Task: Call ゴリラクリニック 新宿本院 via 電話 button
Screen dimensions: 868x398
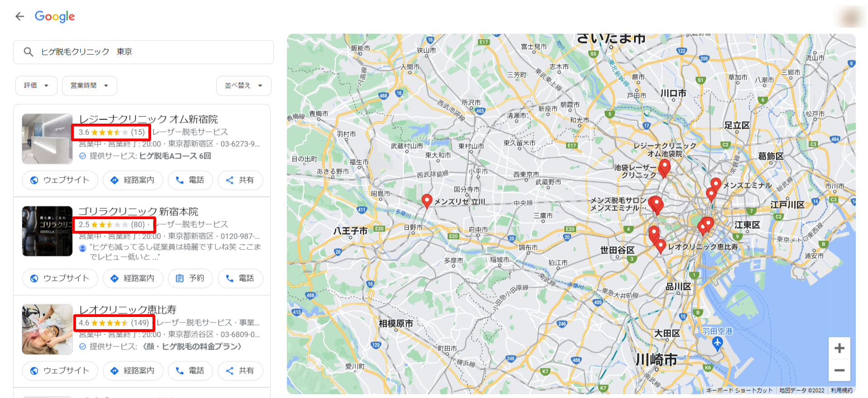Action: coord(240,278)
